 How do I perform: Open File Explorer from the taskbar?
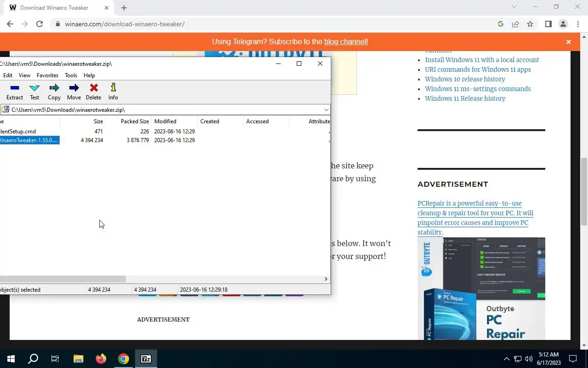(x=79, y=359)
